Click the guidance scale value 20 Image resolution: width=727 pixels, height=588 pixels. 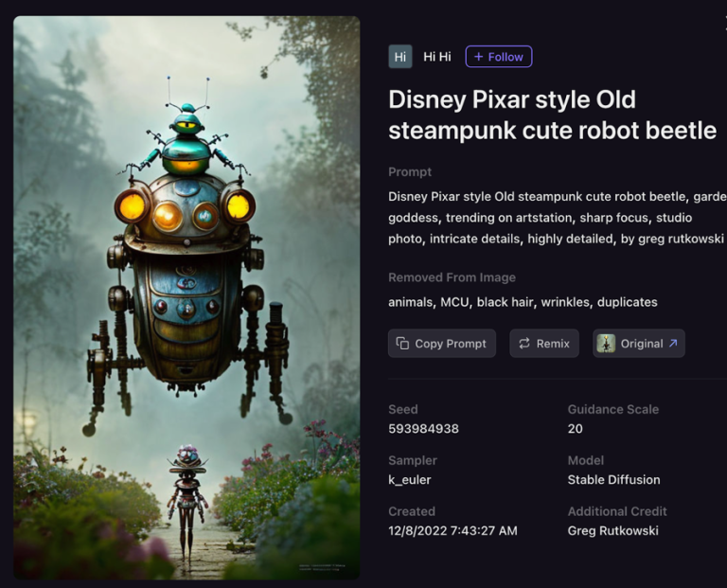click(575, 429)
